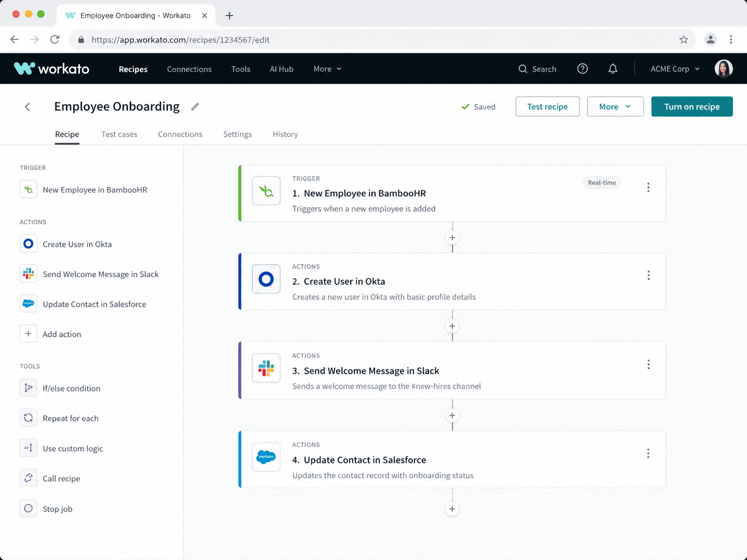Click the Employee Onboarding recipe title
The image size is (747, 560).
click(x=117, y=106)
